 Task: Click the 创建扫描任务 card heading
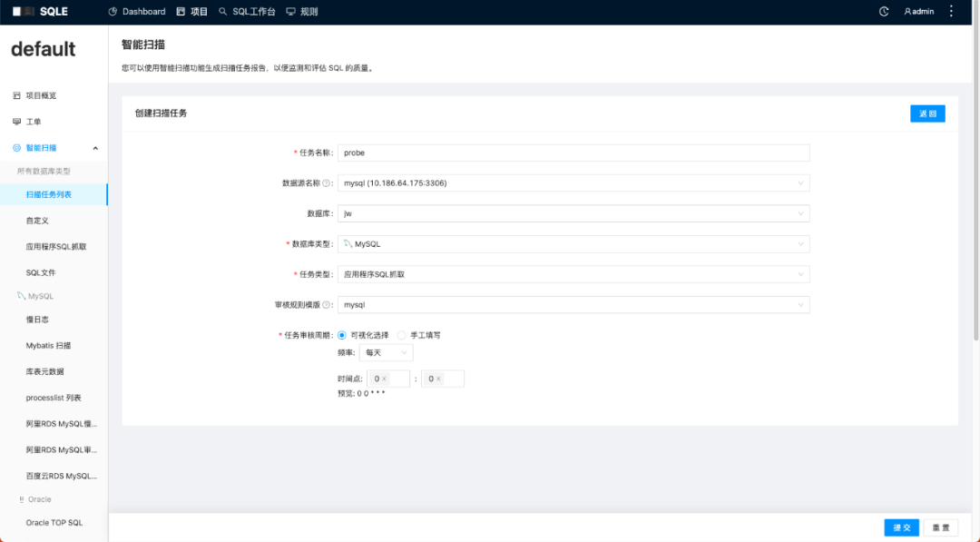[x=162, y=113]
